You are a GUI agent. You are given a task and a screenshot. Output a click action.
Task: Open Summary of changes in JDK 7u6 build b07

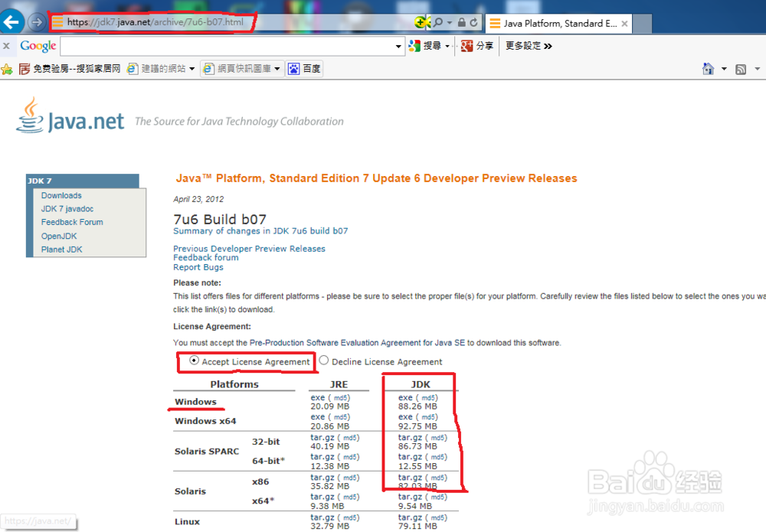click(x=260, y=231)
